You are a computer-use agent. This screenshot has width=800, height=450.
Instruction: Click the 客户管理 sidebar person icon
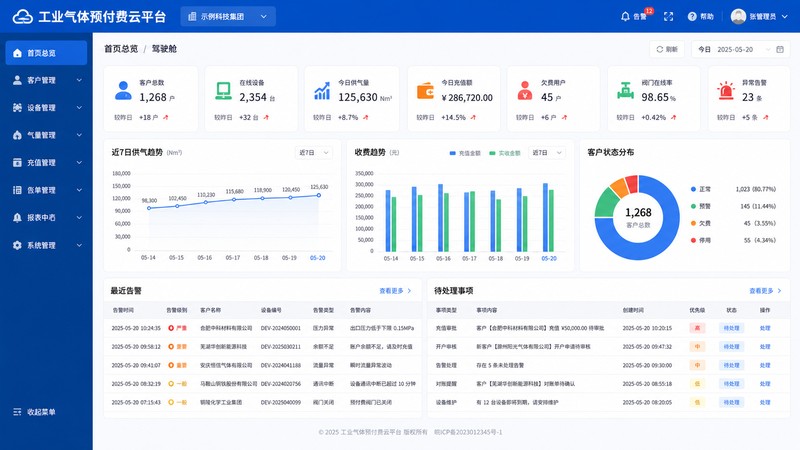pyautogui.click(x=17, y=80)
